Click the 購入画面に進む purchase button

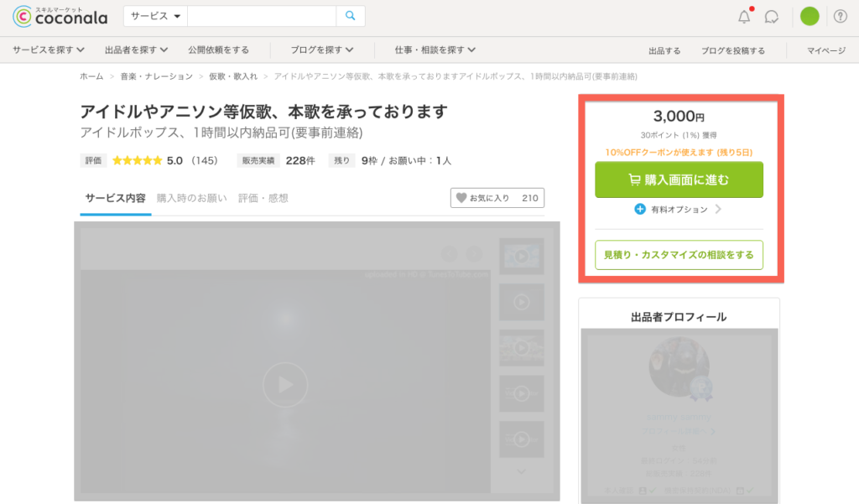tap(679, 179)
